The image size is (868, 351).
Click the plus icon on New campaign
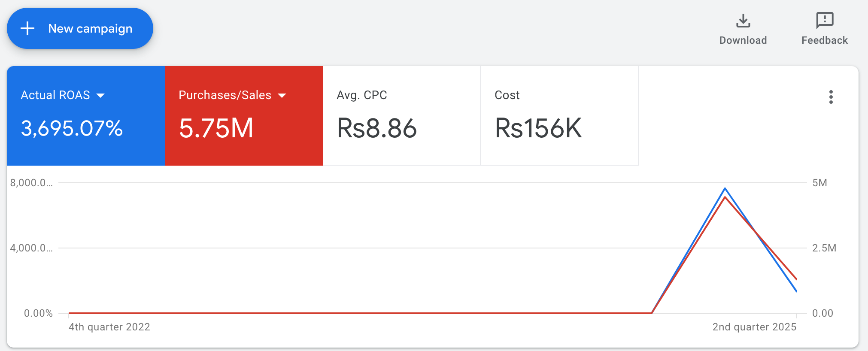point(27,28)
